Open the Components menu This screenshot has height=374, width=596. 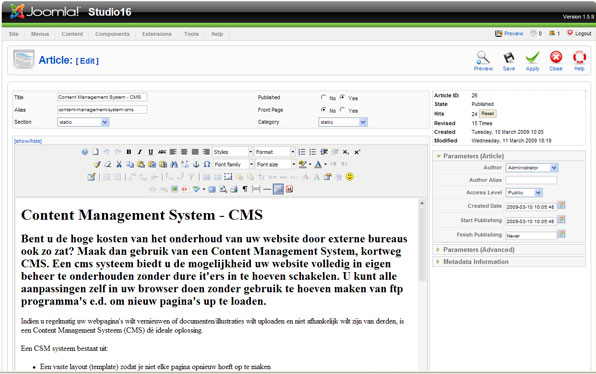(112, 34)
